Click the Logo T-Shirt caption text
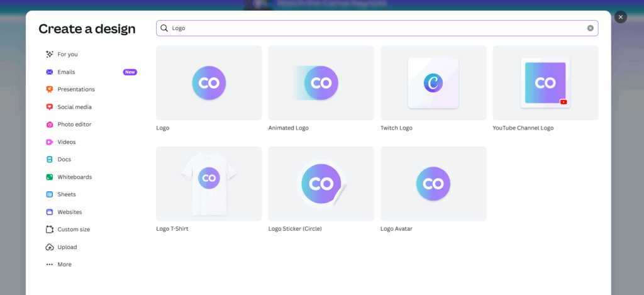 pyautogui.click(x=172, y=229)
